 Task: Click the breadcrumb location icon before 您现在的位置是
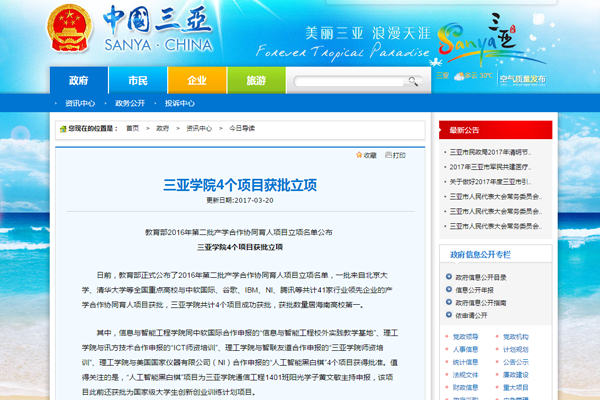[x=62, y=128]
